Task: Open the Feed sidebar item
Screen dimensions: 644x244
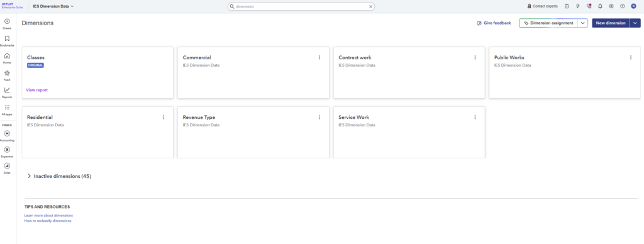Action: (7, 75)
